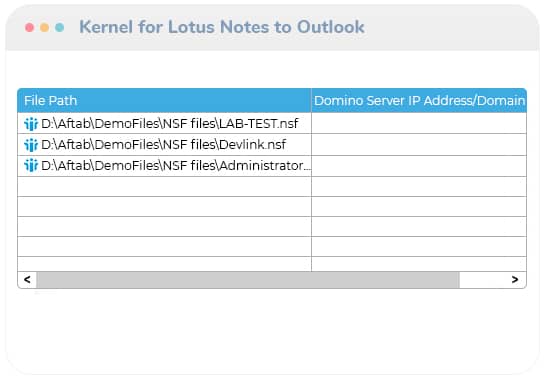Click the Domino Server cell for LAB-TEST.nsf
545x380 pixels.
tap(419, 123)
